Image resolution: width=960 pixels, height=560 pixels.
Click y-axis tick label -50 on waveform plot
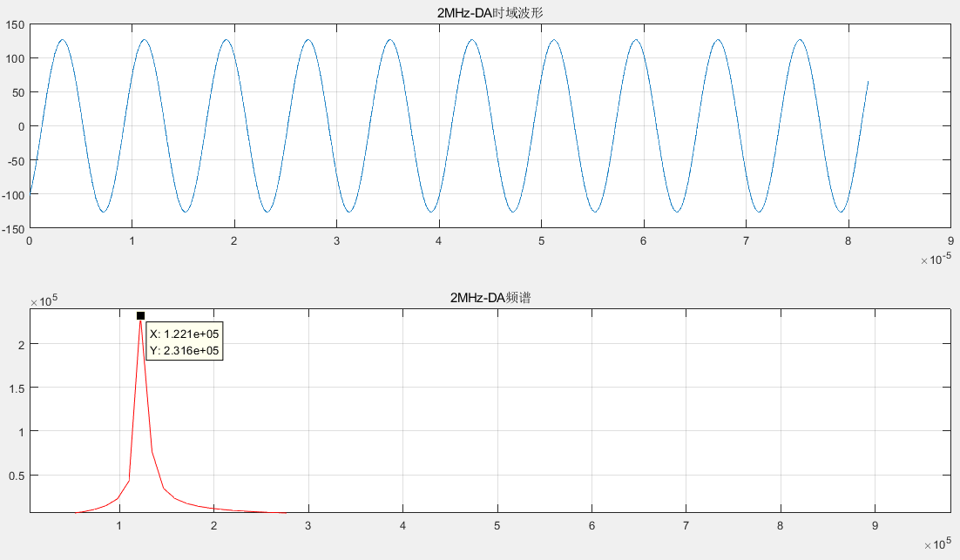(16, 161)
